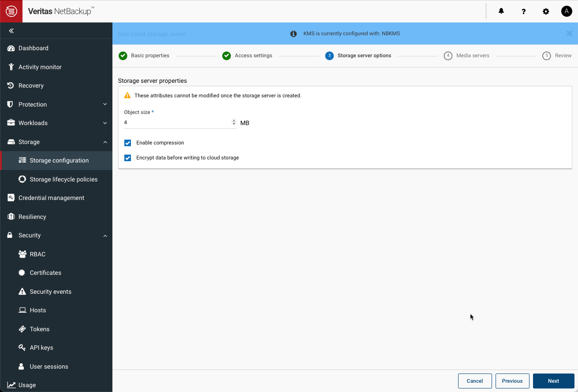Click the Workloads briefcase icon
Screen dimensions: 578x392
click(x=11, y=123)
